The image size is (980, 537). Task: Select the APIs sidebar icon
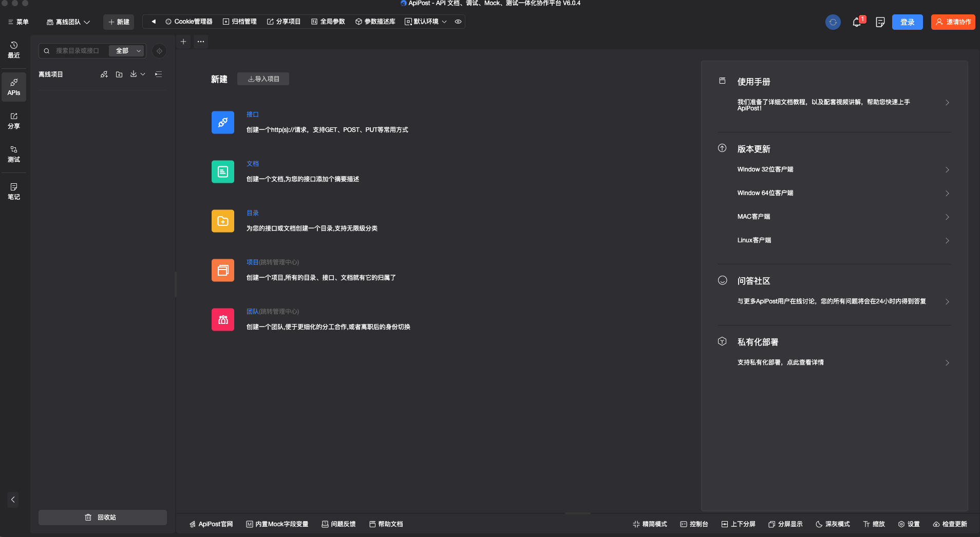14,87
